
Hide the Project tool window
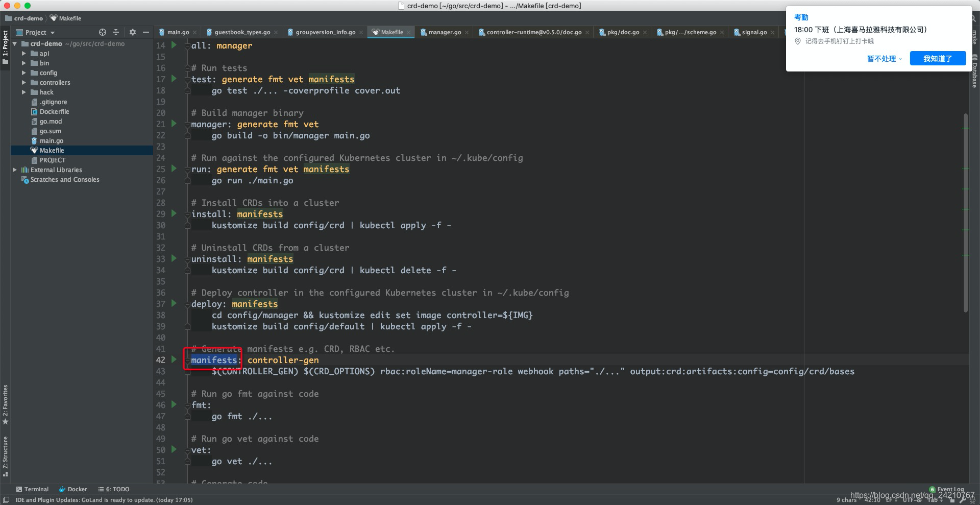point(146,32)
